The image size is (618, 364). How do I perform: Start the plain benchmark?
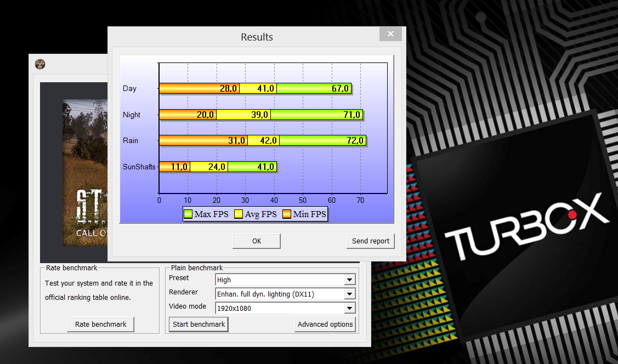coord(199,324)
